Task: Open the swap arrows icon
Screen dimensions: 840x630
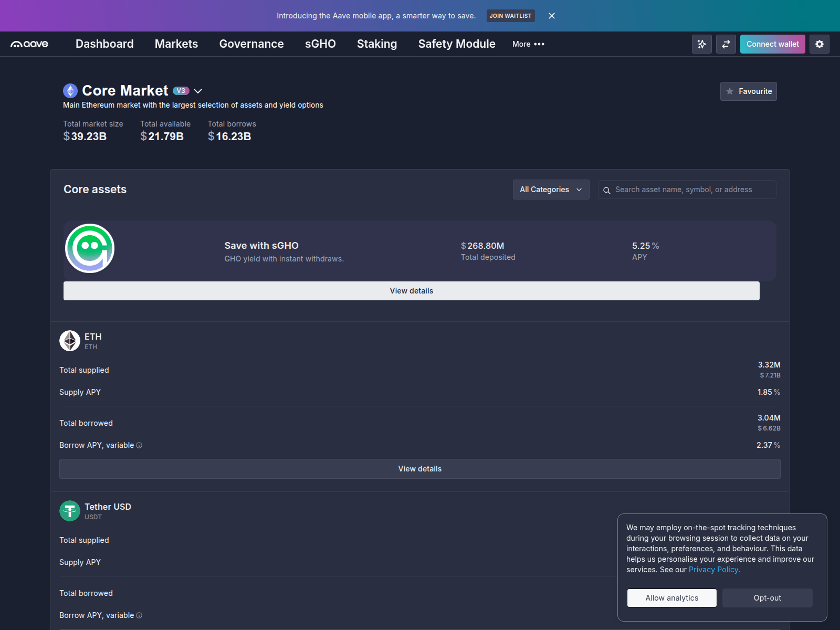Action: (x=726, y=44)
